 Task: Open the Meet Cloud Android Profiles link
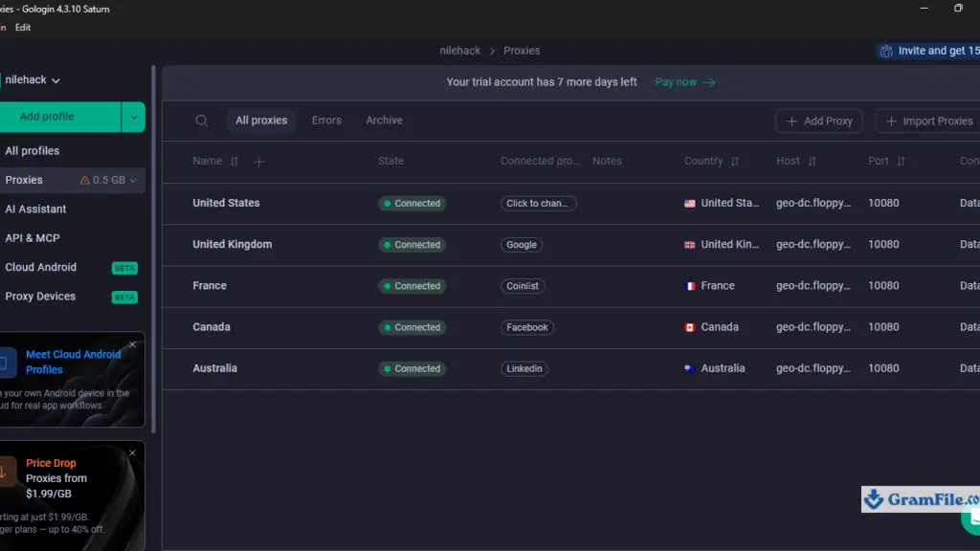pyautogui.click(x=73, y=362)
